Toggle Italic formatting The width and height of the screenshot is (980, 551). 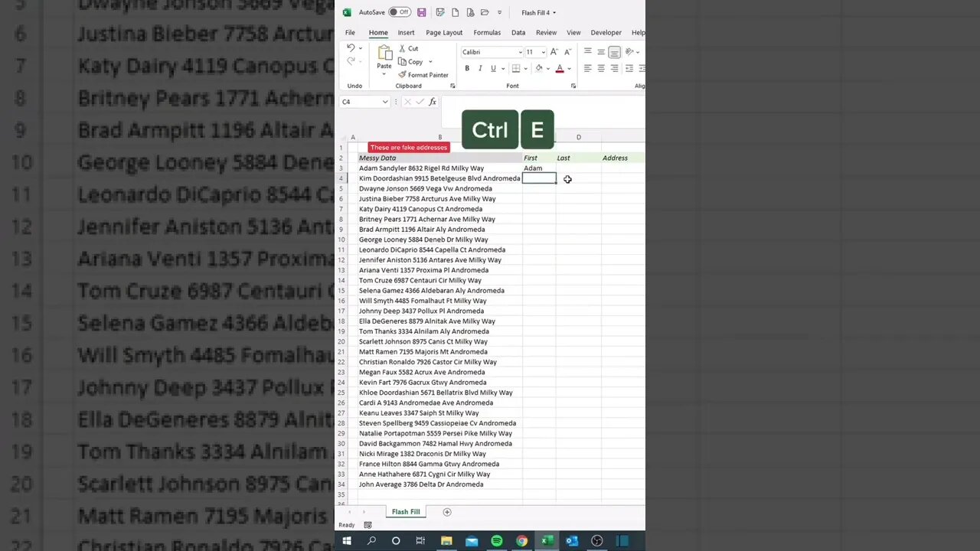tap(480, 69)
